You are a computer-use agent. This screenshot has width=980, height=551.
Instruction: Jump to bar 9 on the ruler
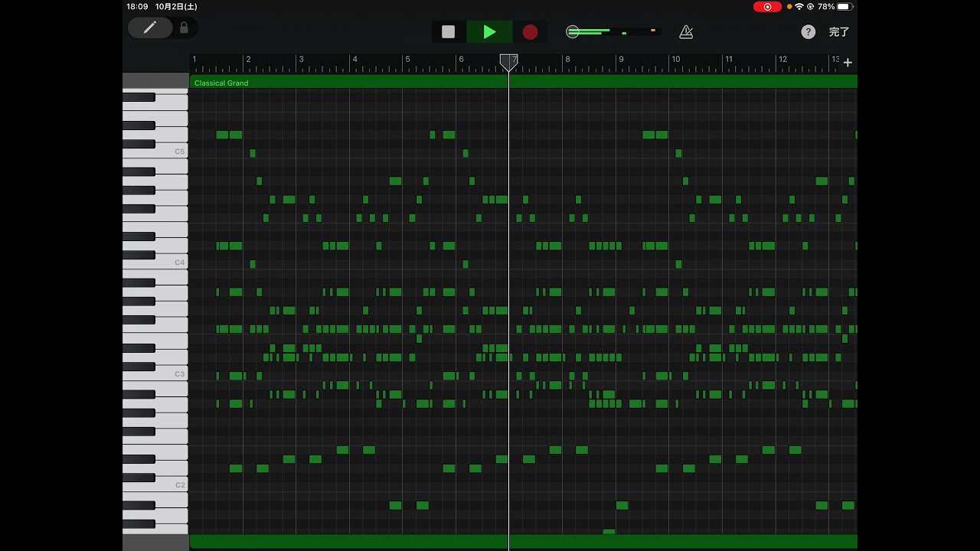coord(621,59)
